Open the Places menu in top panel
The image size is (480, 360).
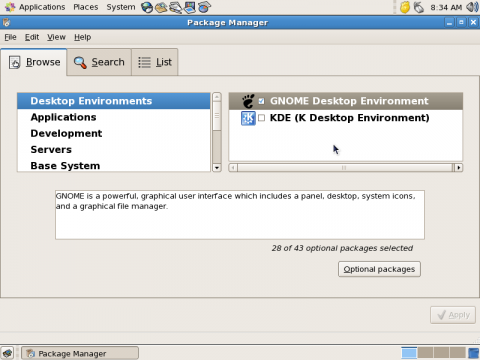pyautogui.click(x=86, y=7)
